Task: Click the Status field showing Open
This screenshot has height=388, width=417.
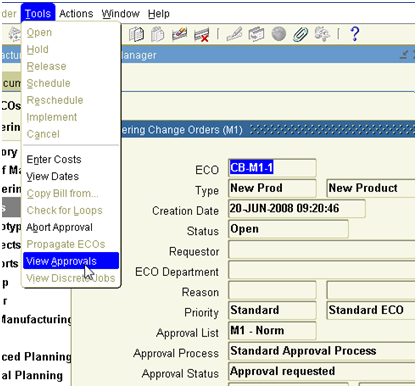Action: tap(288, 229)
